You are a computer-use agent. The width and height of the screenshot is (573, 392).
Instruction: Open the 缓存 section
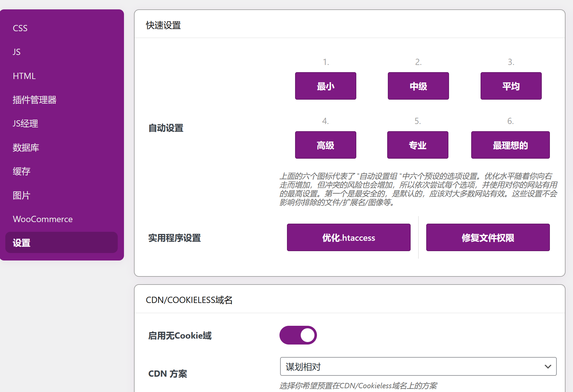[22, 171]
